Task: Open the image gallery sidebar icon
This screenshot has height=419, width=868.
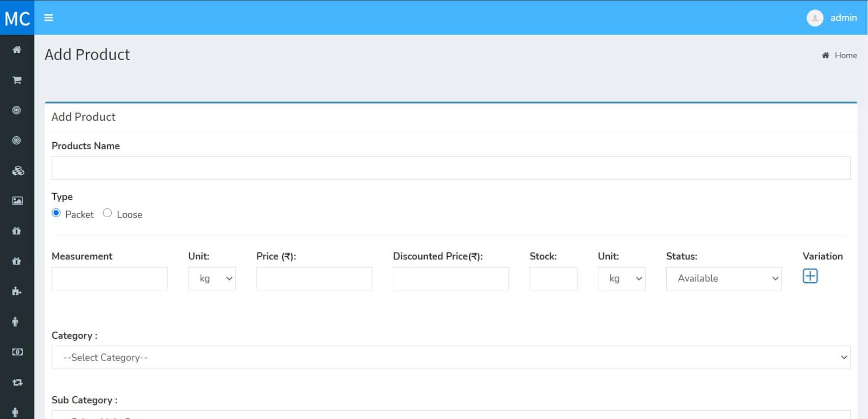Action: point(17,201)
